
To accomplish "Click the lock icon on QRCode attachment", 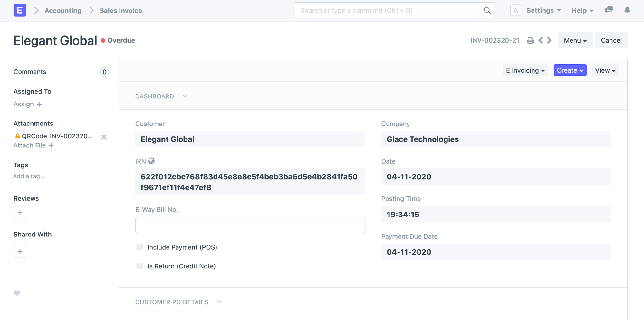I will 18,136.
